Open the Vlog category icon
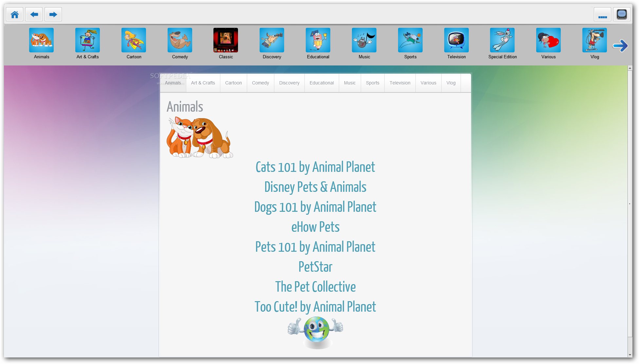Image resolution: width=639 pixels, height=364 pixels. point(594,40)
